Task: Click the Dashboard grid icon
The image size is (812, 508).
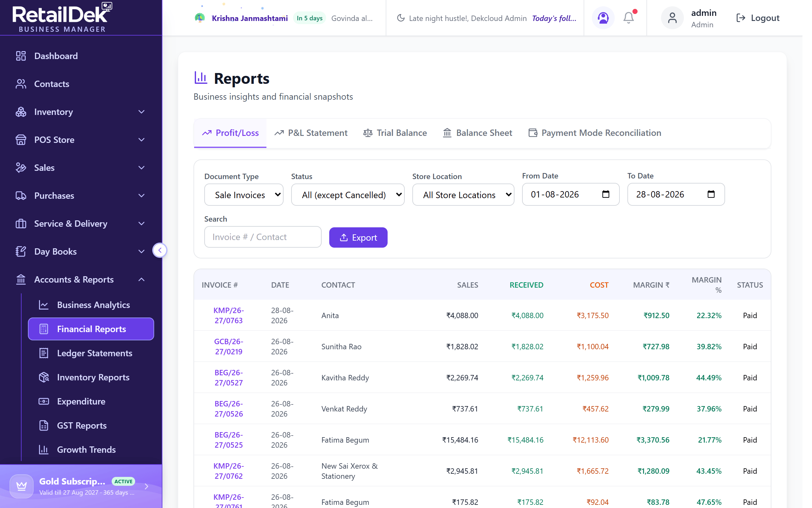Action: (x=21, y=56)
